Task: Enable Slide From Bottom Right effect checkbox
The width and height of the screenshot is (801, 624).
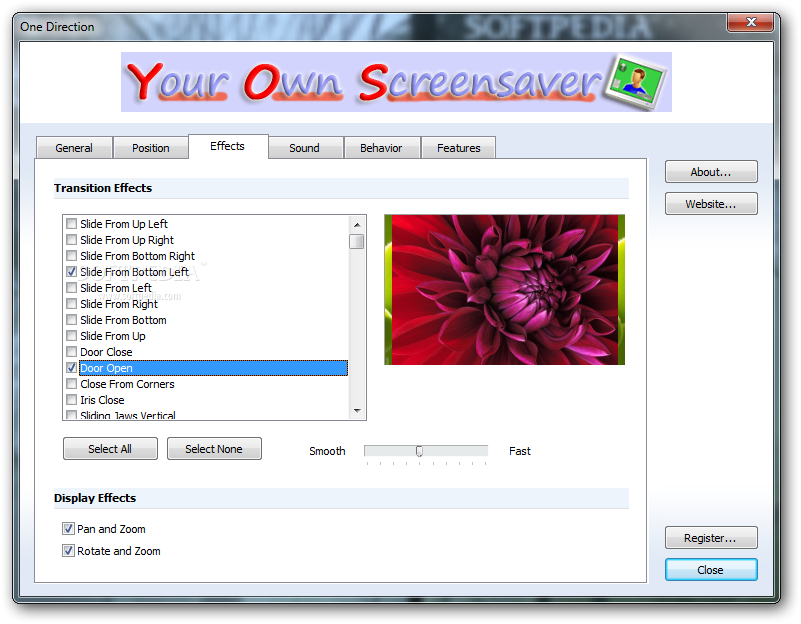Action: click(72, 255)
